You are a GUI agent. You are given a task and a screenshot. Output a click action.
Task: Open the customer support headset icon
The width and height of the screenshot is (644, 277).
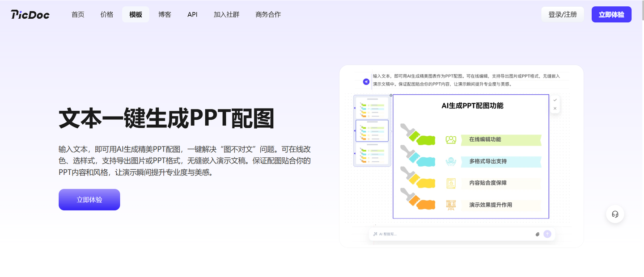pos(615,214)
